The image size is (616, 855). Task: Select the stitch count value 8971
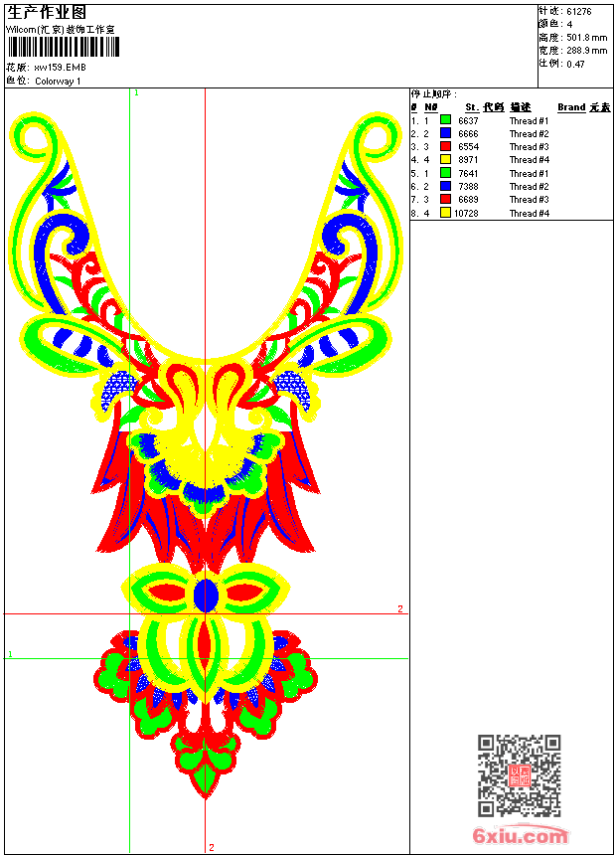click(468, 160)
